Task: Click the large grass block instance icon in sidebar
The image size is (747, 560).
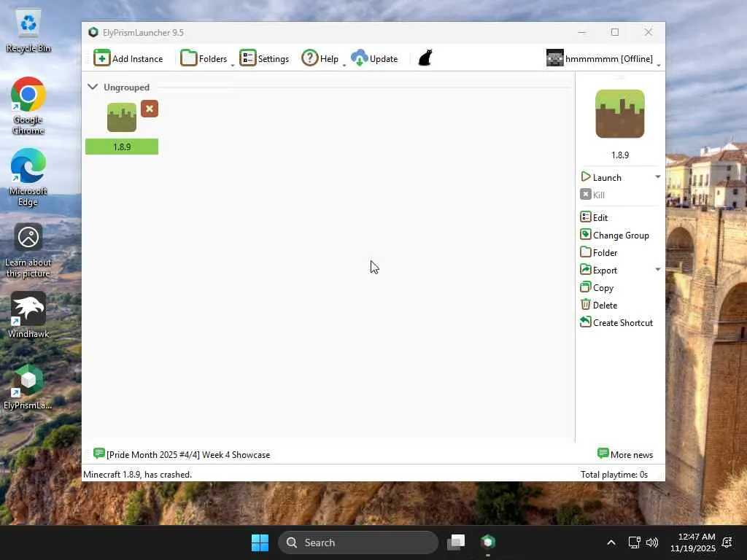Action: click(x=620, y=114)
